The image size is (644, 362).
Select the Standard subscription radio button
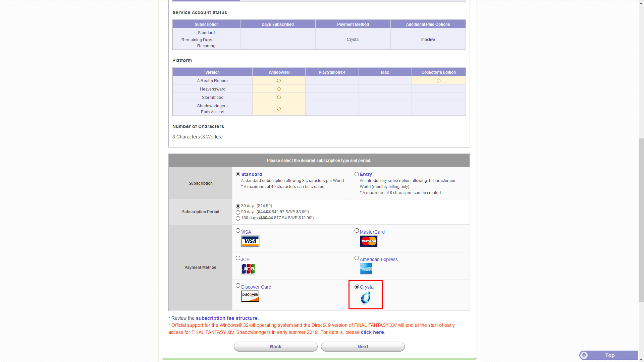(238, 174)
